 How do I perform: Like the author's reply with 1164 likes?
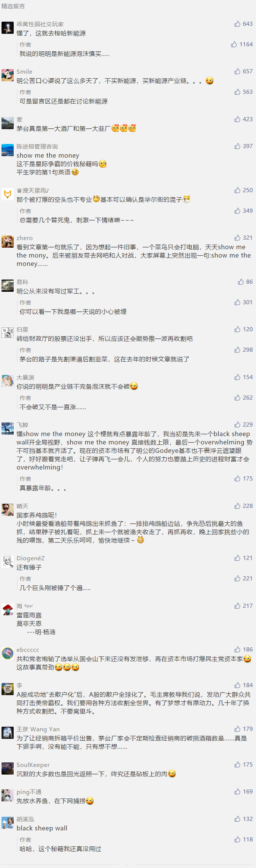[x=234, y=44]
